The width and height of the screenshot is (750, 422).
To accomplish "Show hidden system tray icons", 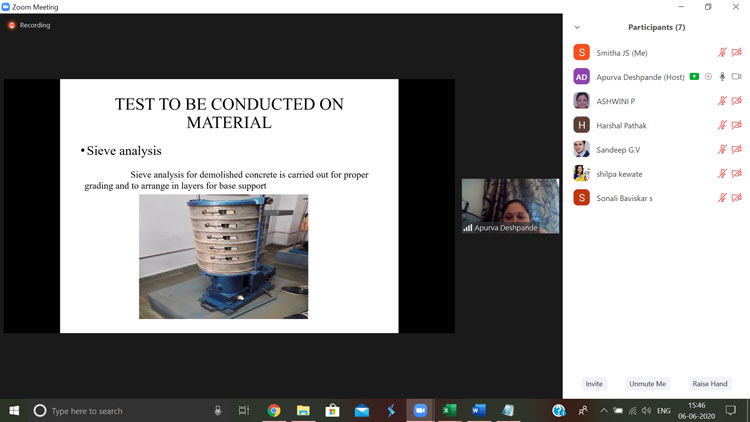I will pyautogui.click(x=604, y=411).
